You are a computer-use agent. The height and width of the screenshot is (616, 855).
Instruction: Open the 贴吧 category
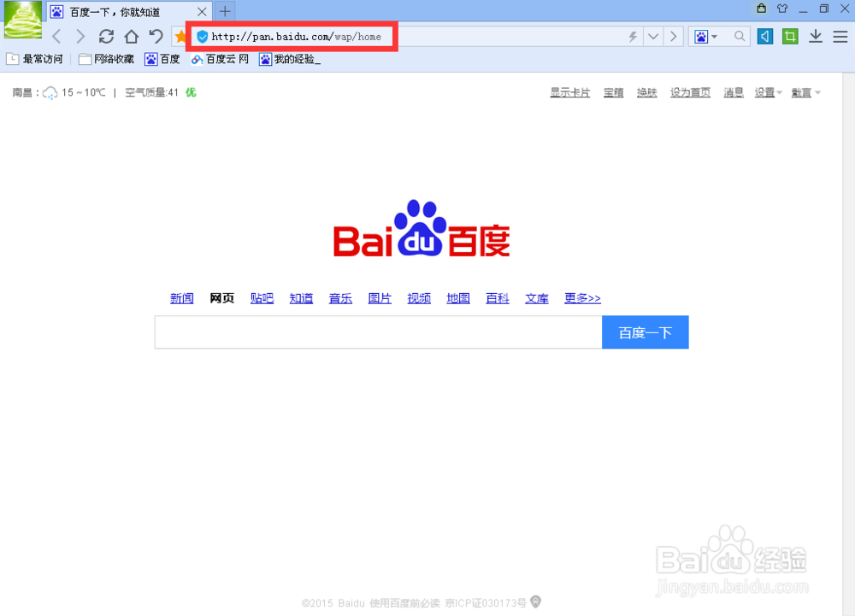click(x=262, y=298)
